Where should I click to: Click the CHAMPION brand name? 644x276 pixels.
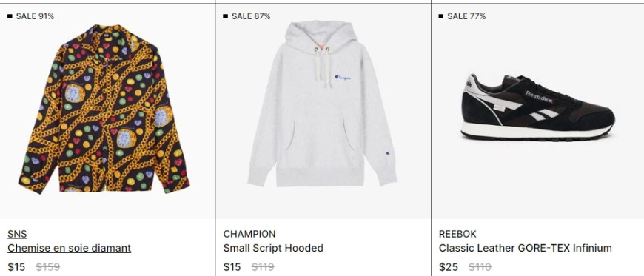coord(249,234)
